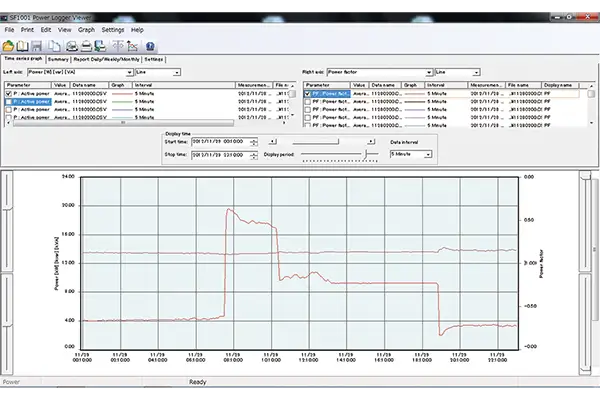Check the fourth Active power row checkbox
The image size is (600, 400).
click(x=8, y=117)
